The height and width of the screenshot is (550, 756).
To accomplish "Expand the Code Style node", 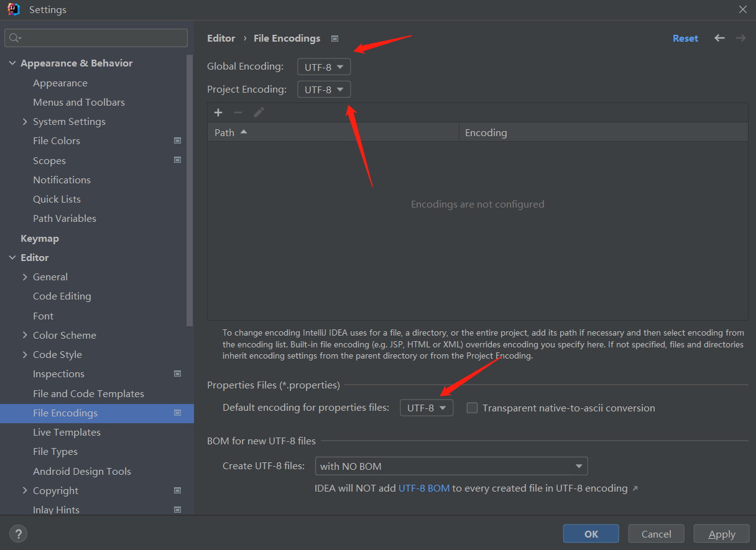I will coord(25,354).
